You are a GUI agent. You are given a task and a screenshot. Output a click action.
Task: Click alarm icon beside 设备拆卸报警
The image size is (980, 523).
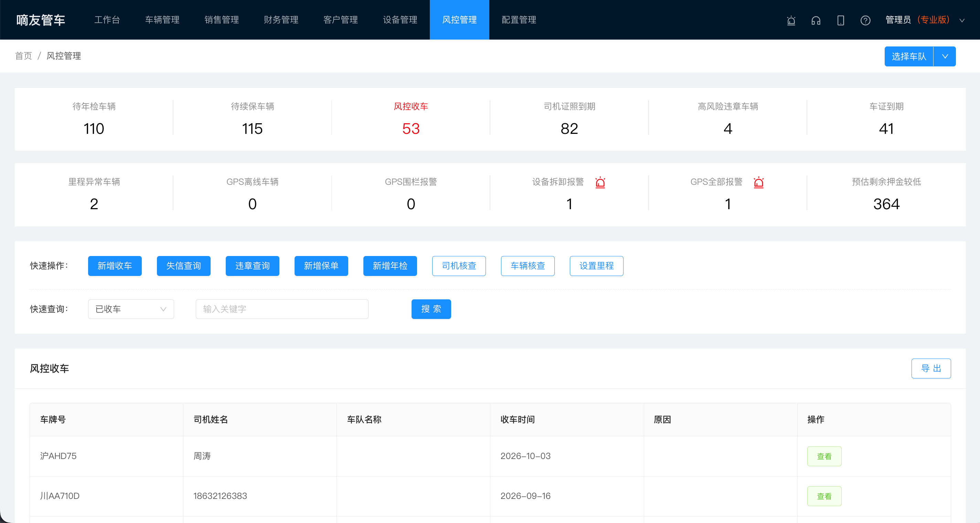pyautogui.click(x=600, y=182)
